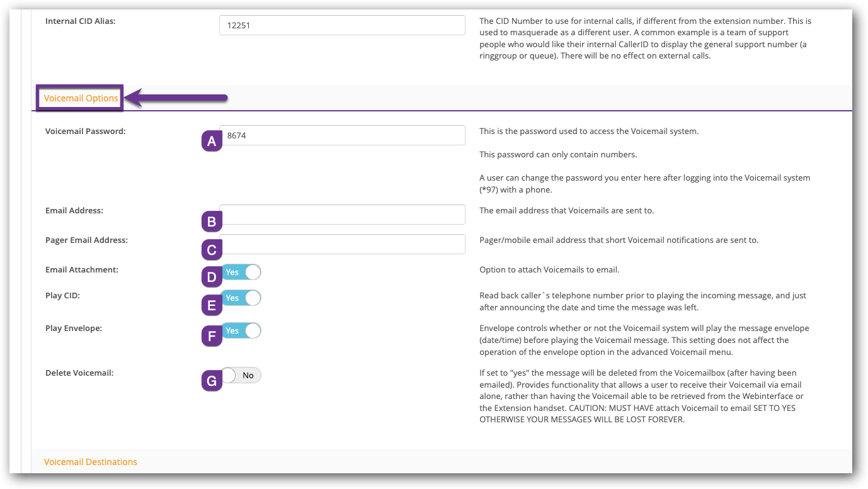Click the purple arrow pointing at Voicemail Options
The image size is (868, 489).
(x=176, y=98)
